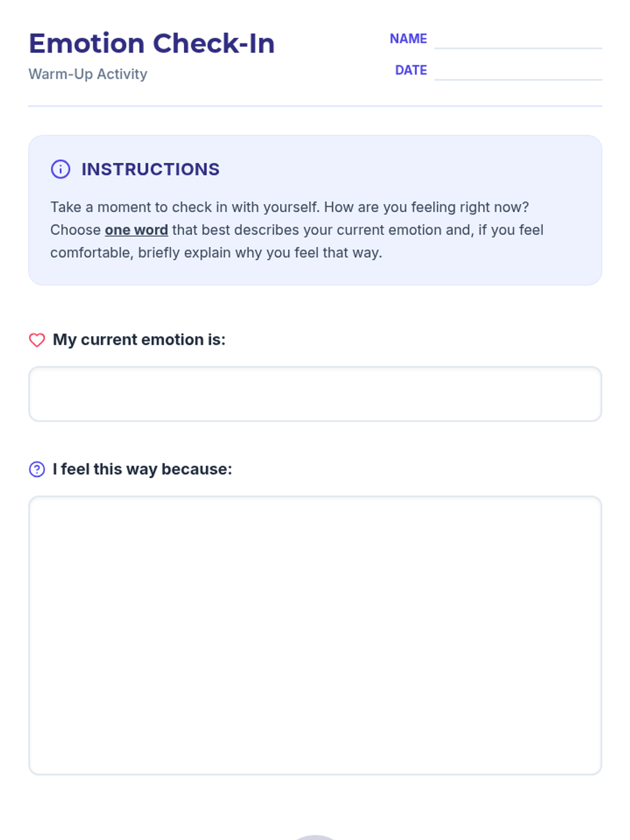The width and height of the screenshot is (630, 840).
Task: Click the INSTRUCTIONS heading
Action: point(150,169)
